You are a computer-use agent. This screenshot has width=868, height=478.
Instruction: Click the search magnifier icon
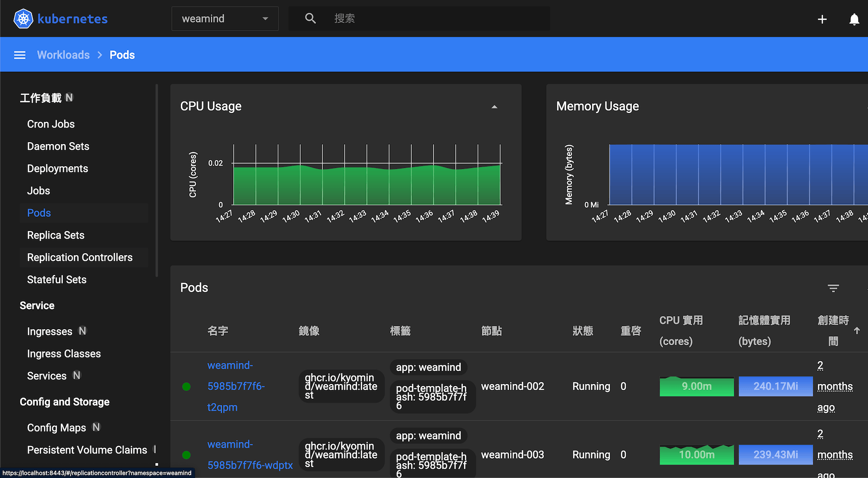[x=310, y=18]
